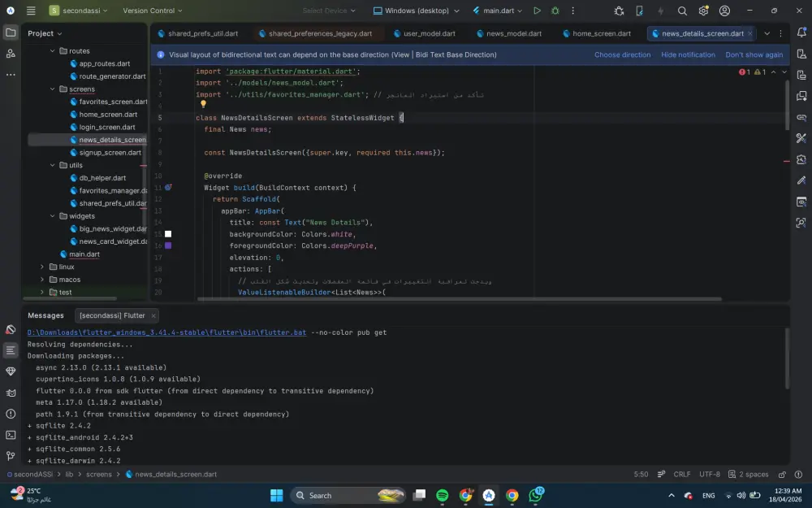
Task: Show more tool windows ellipsis
Action: [x=11, y=75]
